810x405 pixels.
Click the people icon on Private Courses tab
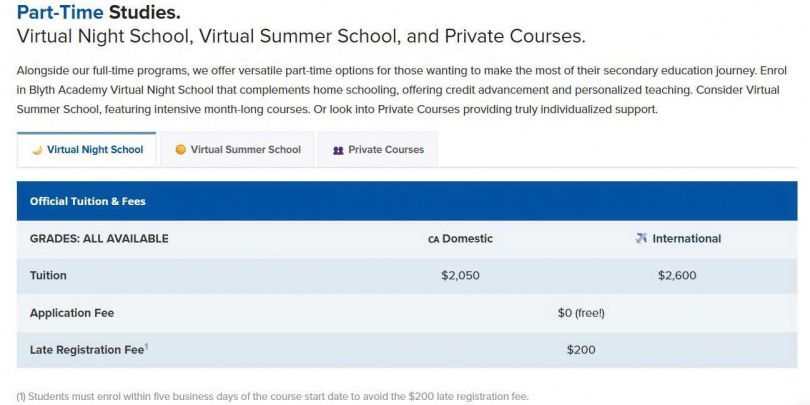click(x=338, y=150)
